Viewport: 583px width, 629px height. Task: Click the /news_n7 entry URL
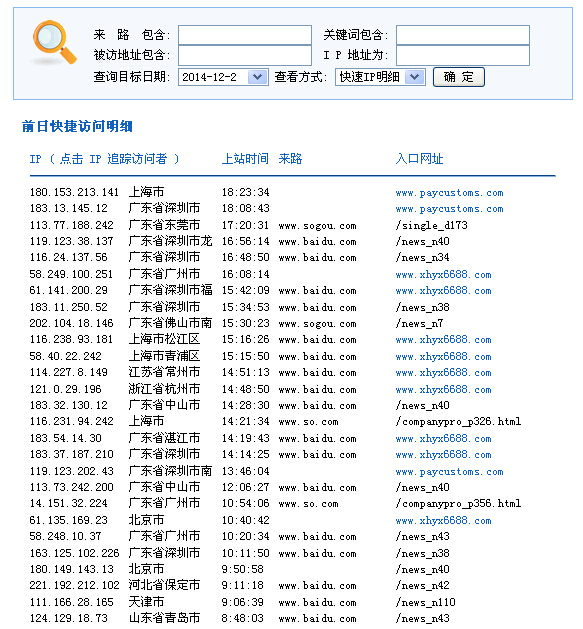[420, 323]
